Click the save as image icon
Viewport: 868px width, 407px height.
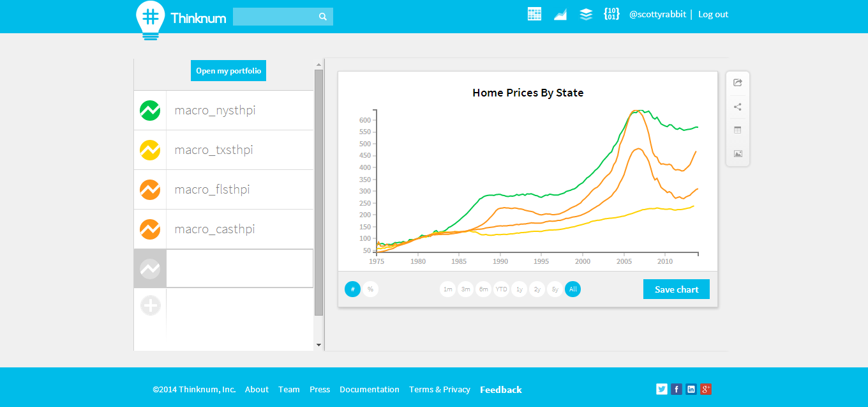point(738,153)
